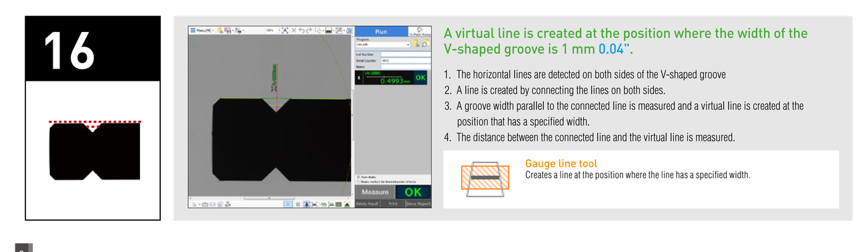Click the undo arrow icon in toolbar
Viewport: 868px width, 252px height.
(302, 31)
